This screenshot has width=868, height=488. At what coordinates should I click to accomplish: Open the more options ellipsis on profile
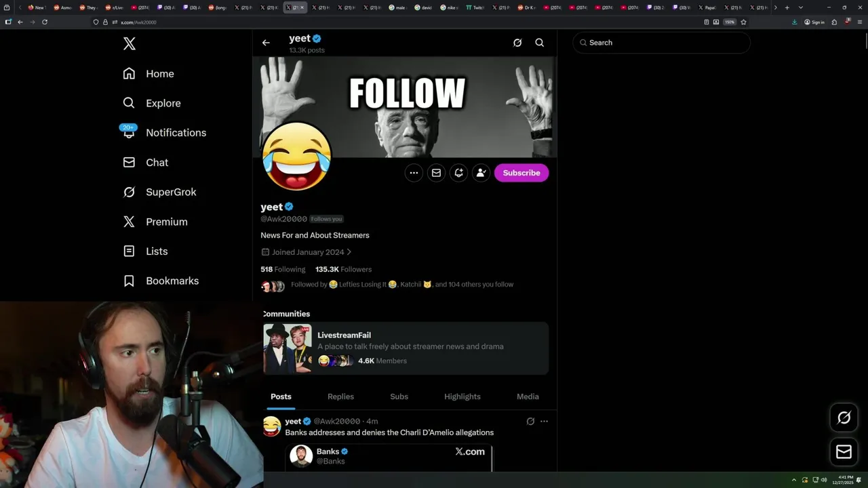pyautogui.click(x=414, y=173)
